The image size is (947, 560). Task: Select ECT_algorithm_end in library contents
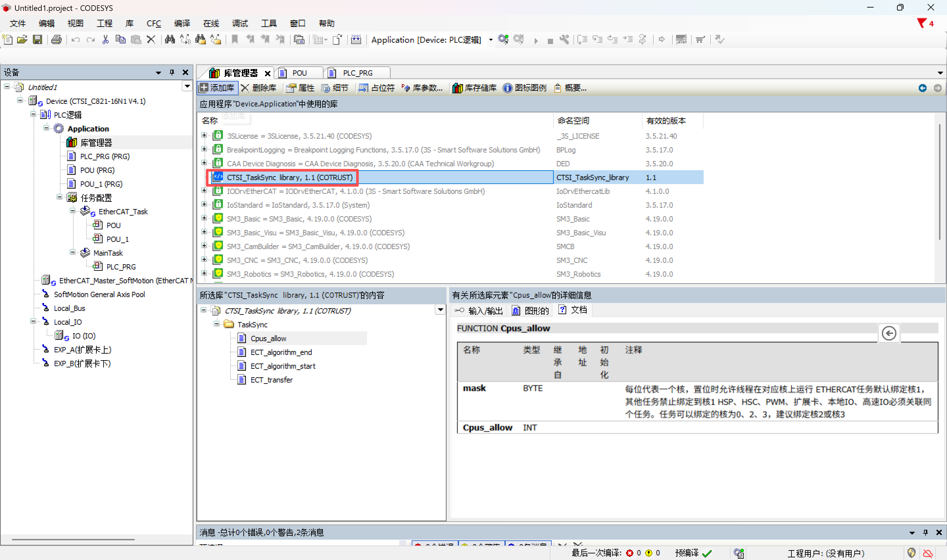click(281, 352)
